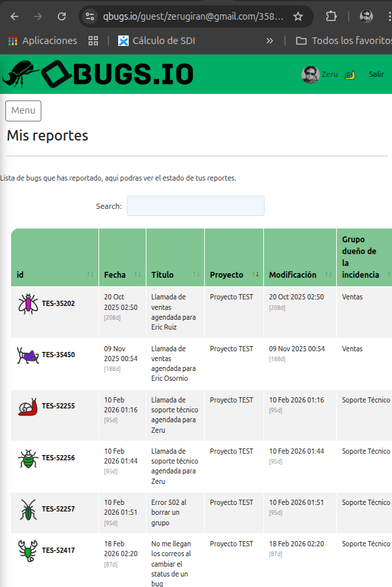Open report TES-52257

[58, 509]
